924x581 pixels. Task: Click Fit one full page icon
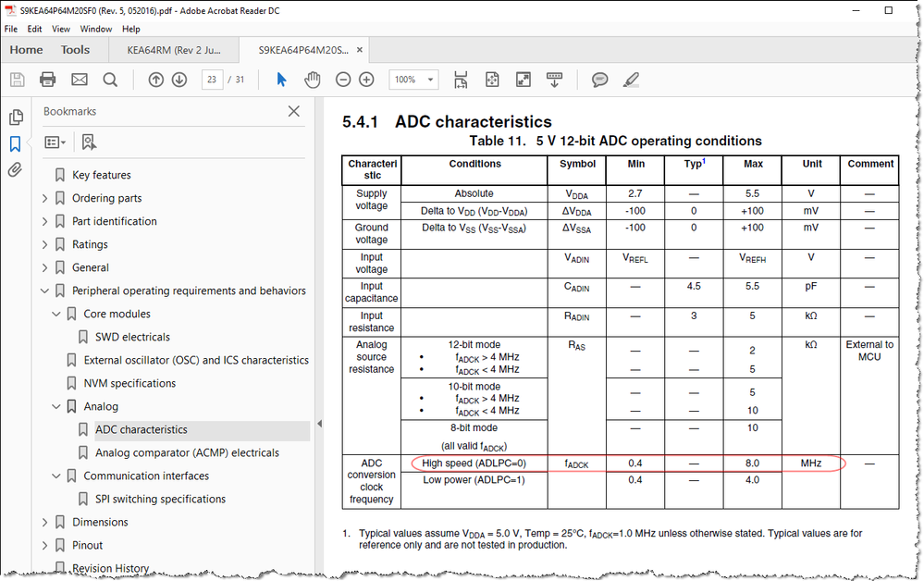492,80
